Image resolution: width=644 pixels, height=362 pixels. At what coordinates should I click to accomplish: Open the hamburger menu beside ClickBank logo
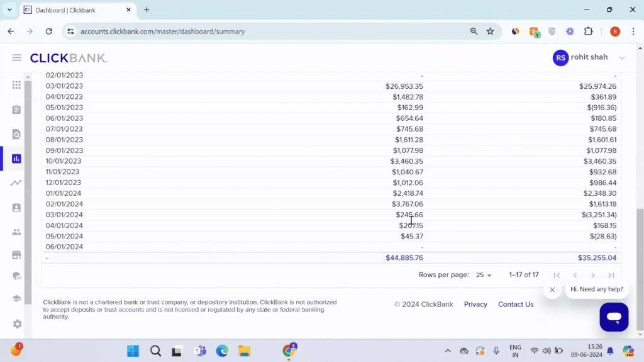point(17,58)
